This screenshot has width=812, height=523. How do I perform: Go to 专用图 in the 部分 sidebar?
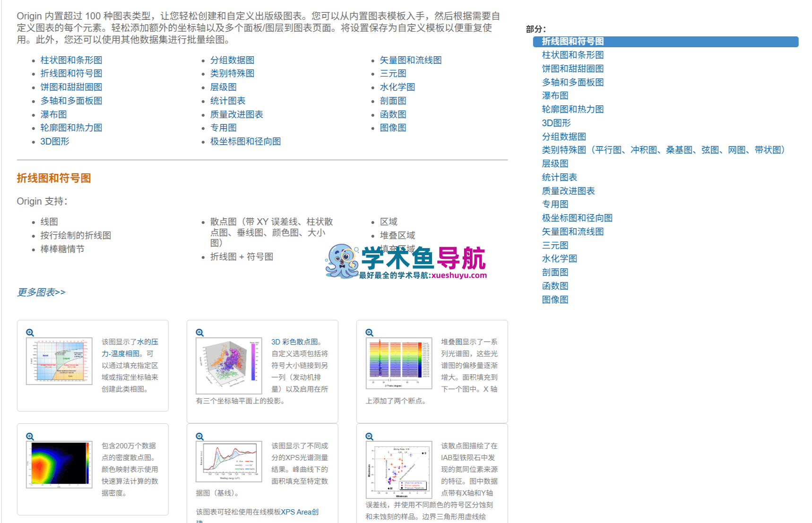[555, 205]
